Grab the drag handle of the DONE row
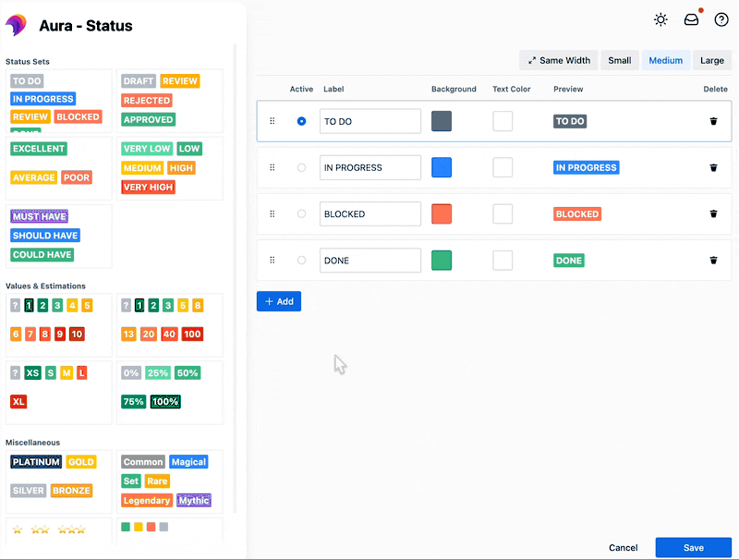Screen dimensions: 739x560 pyautogui.click(x=272, y=260)
